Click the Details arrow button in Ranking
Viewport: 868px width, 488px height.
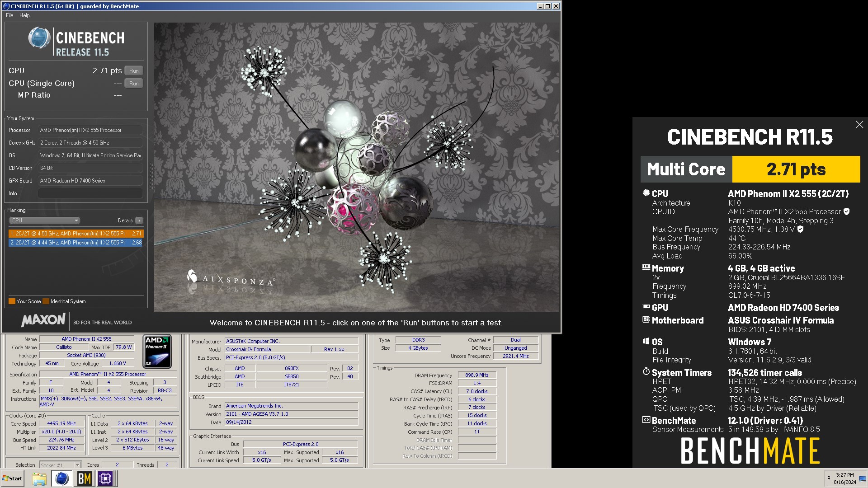[139, 221]
